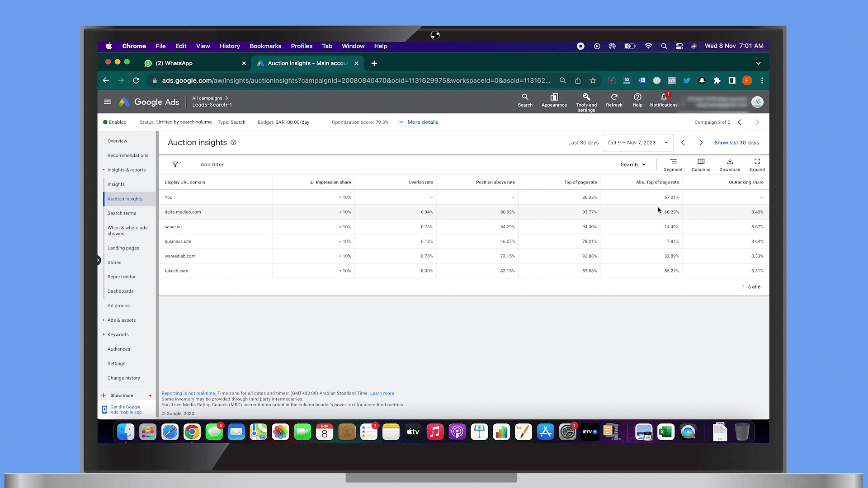
Task: Click the Learn more link
Action: [382, 393]
